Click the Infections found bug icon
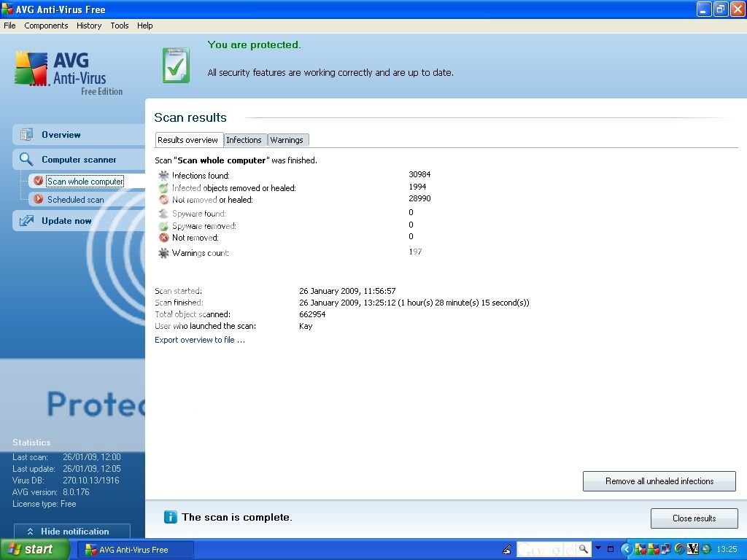 point(163,175)
